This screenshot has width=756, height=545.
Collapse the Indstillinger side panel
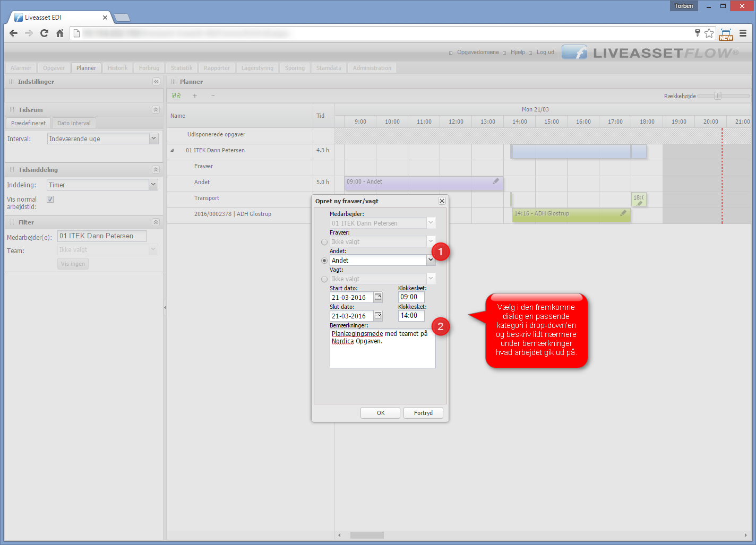pyautogui.click(x=156, y=82)
